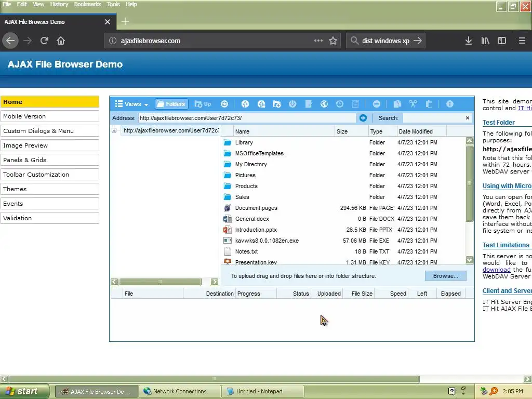The image size is (532, 399).
Task: Sort files by the Name column header
Action: pos(284,131)
